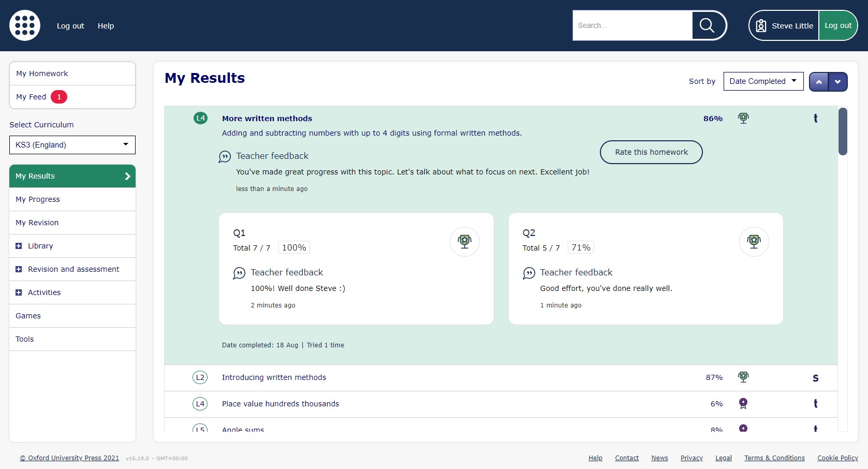Go to My Revision
The width and height of the screenshot is (868, 469).
pos(72,223)
